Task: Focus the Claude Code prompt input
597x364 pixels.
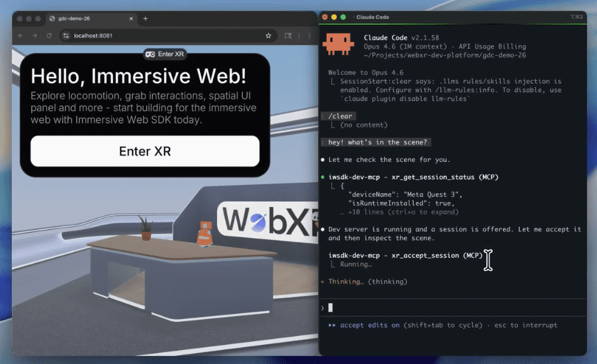Action: [x=445, y=308]
